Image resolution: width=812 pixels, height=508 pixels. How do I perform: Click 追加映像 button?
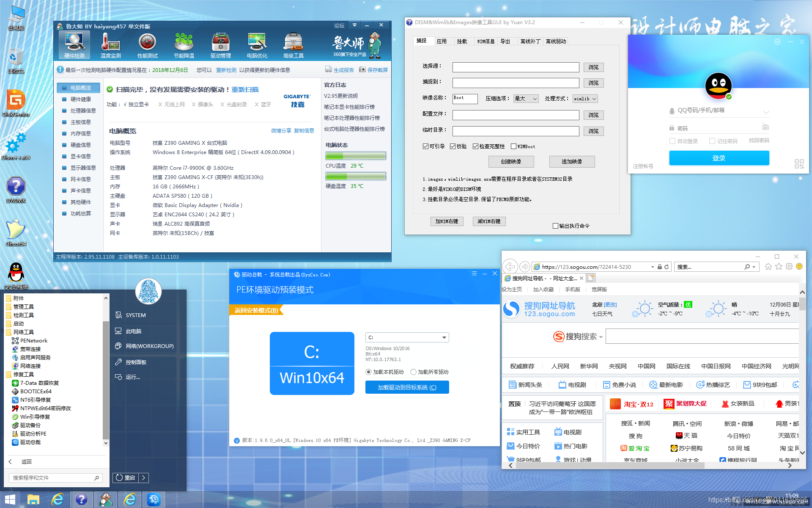[x=572, y=162]
